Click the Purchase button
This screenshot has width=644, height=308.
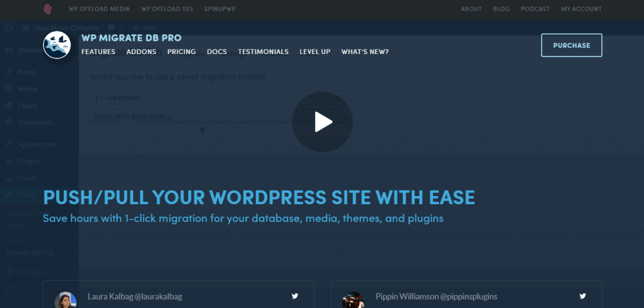tap(572, 45)
